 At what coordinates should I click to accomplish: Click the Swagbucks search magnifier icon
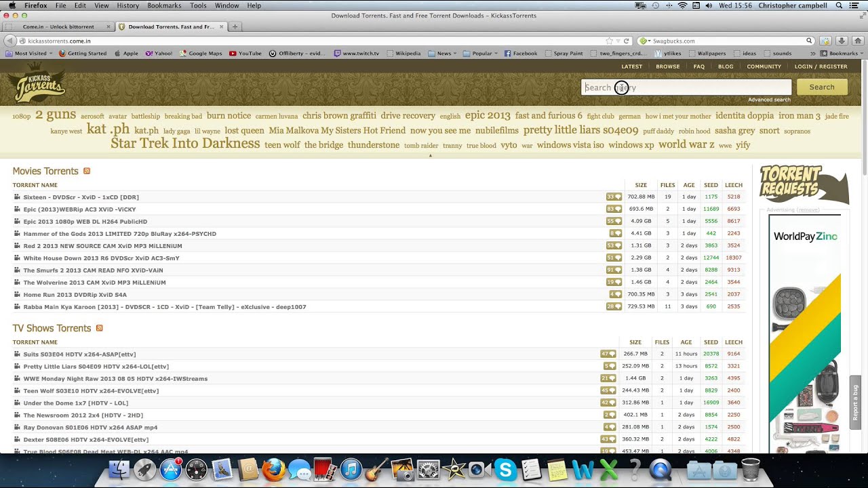[x=809, y=41]
